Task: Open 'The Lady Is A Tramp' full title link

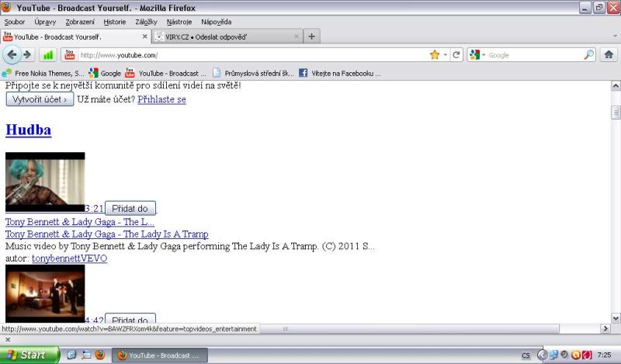Action: 107,234
